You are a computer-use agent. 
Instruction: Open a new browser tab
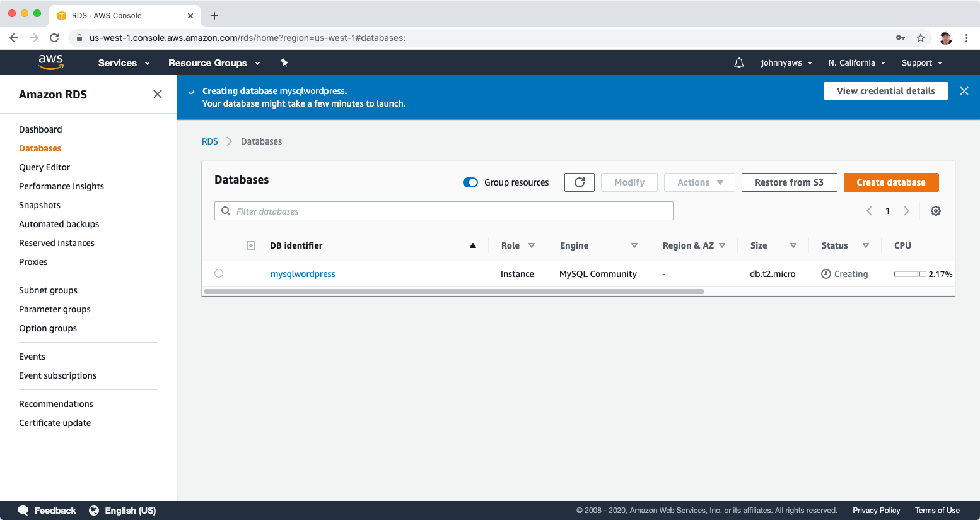point(214,16)
